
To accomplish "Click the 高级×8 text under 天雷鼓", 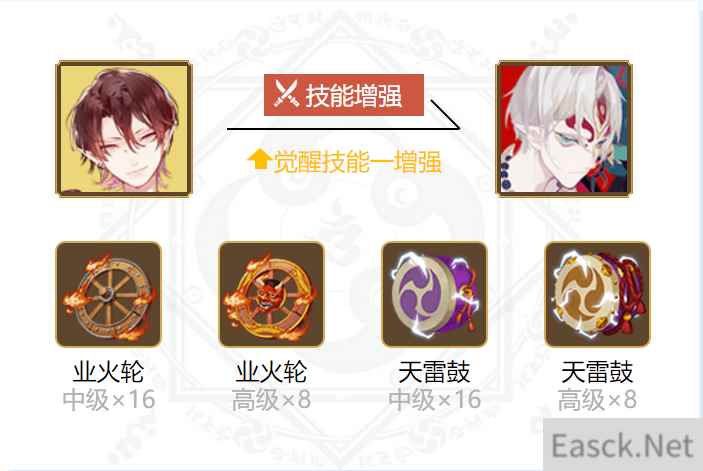I will 597,399.
